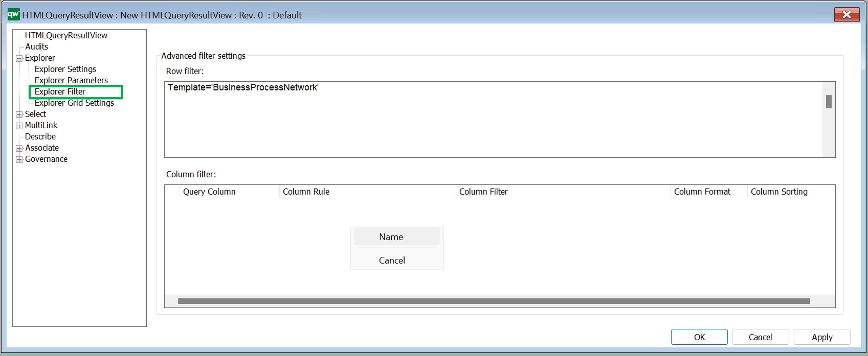Expand the Associate tree node

(19, 148)
